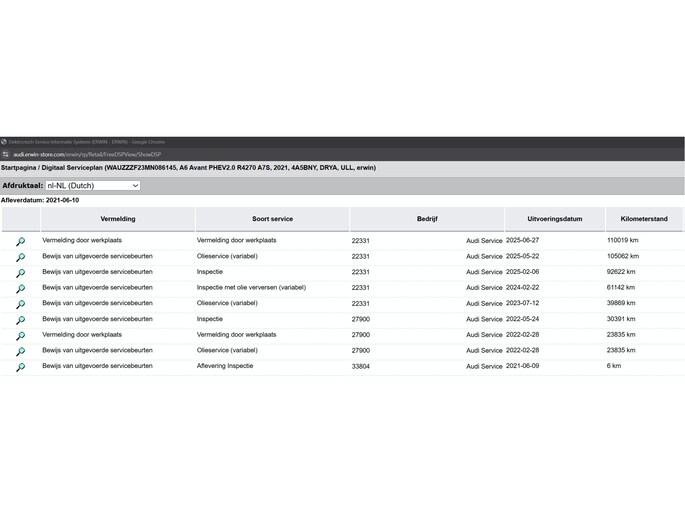685x514 pixels.
Task: Click the Soort service column header
Action: pyautogui.click(x=272, y=219)
